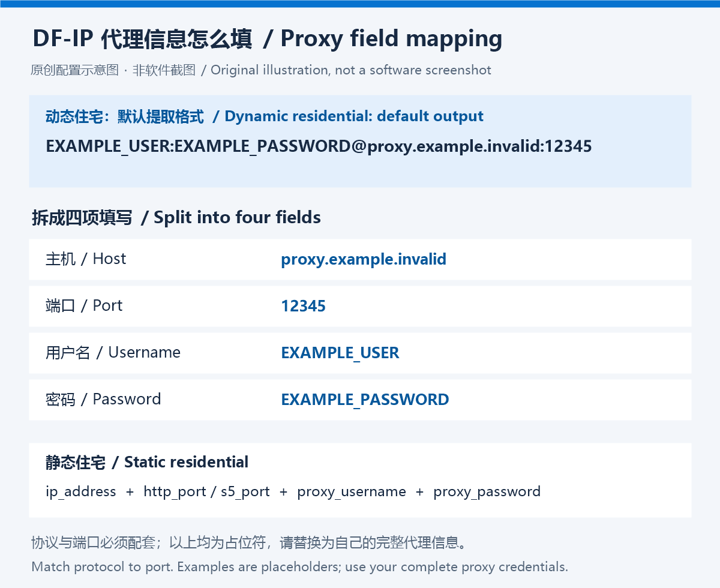Click the '用户名 / Username' label
This screenshot has height=588, width=720.
[x=113, y=352]
